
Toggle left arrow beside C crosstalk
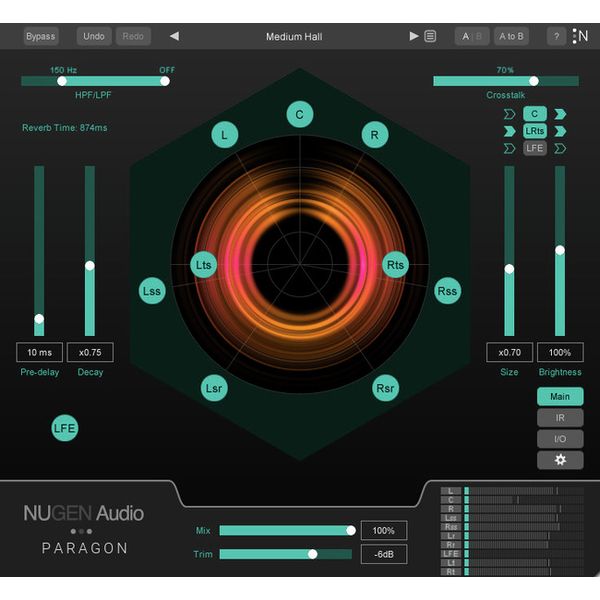pos(509,114)
